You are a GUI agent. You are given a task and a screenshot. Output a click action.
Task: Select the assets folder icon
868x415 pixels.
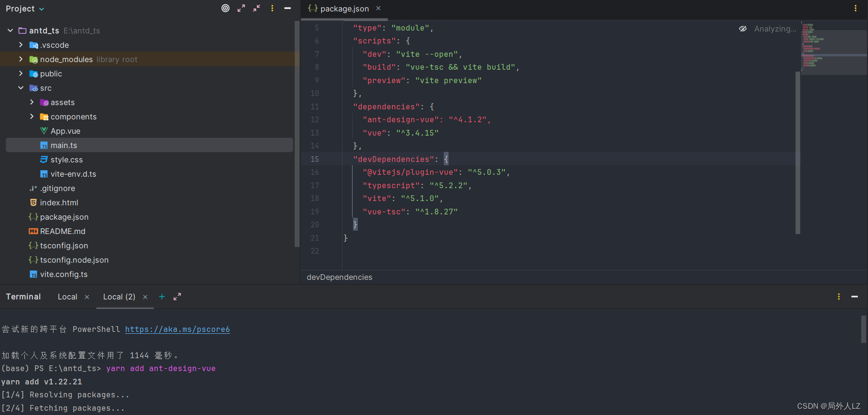pos(44,103)
